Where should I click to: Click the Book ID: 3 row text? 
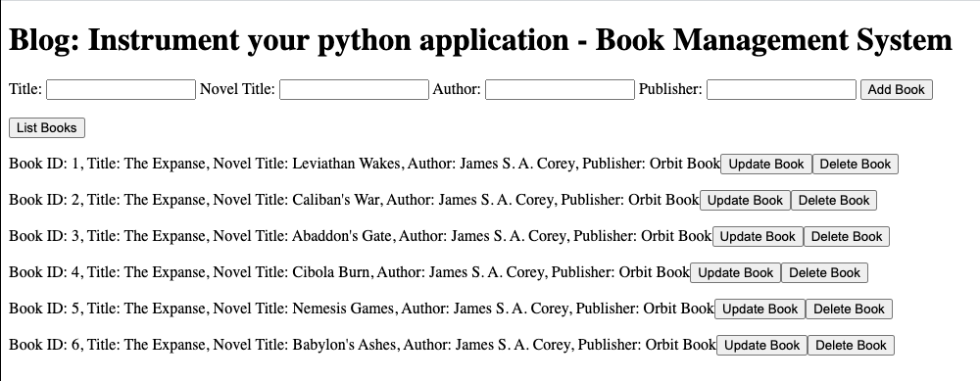360,236
